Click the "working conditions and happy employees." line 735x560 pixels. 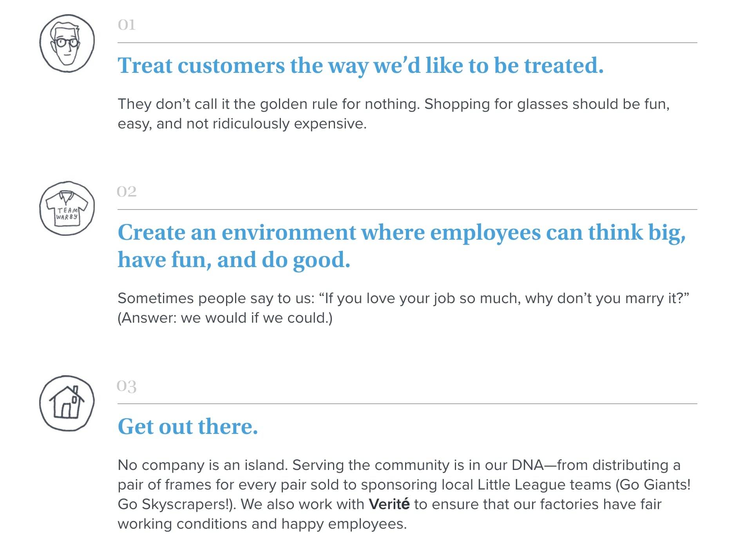pyautogui.click(x=262, y=524)
